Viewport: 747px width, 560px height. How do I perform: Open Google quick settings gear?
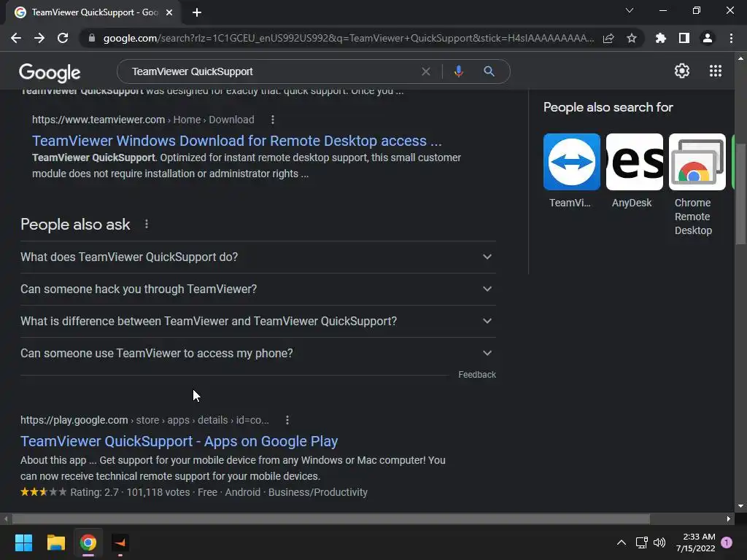pyautogui.click(x=682, y=71)
